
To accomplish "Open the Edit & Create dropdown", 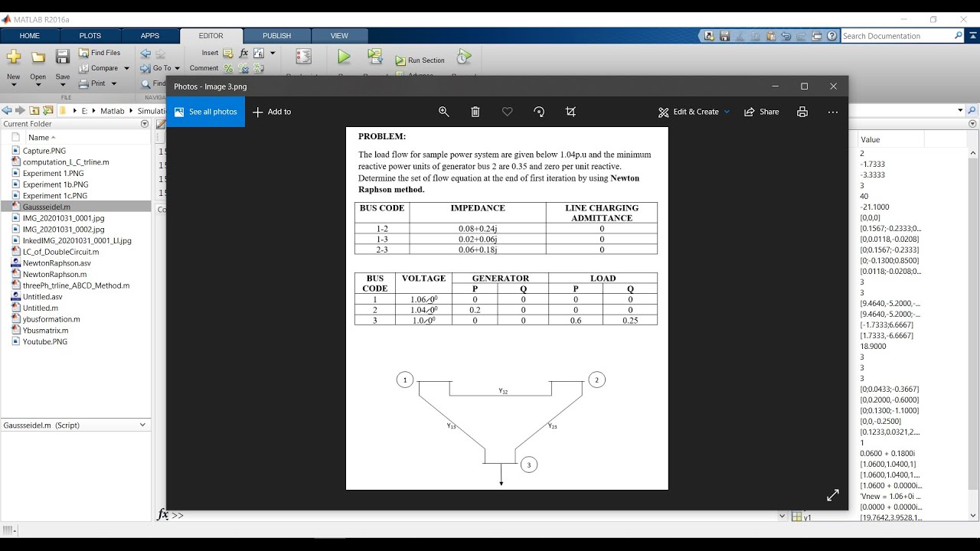I will click(694, 112).
